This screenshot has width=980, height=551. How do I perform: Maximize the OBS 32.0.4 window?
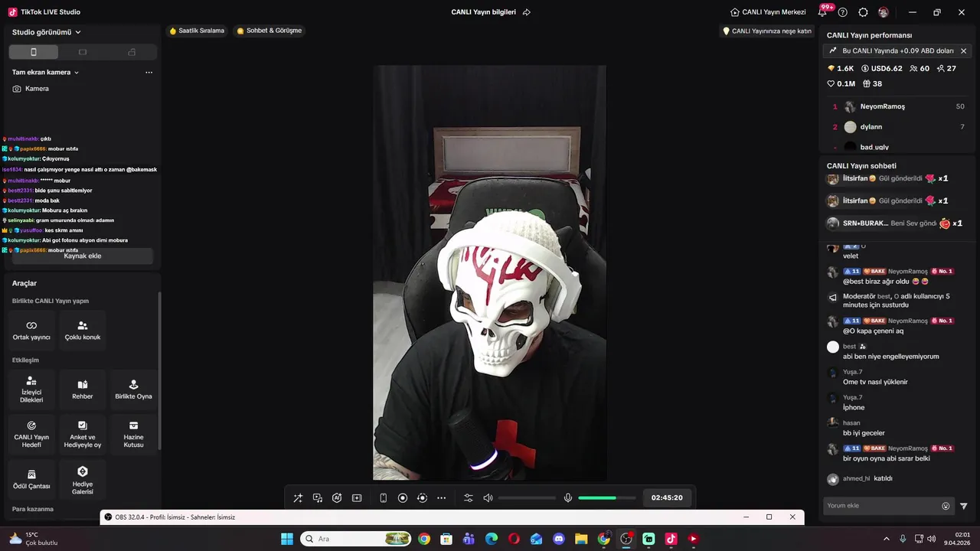(x=769, y=517)
